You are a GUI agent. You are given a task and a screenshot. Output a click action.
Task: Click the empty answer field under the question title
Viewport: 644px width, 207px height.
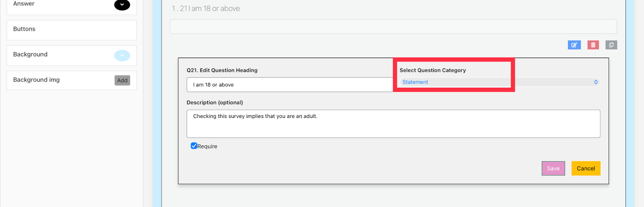393,27
